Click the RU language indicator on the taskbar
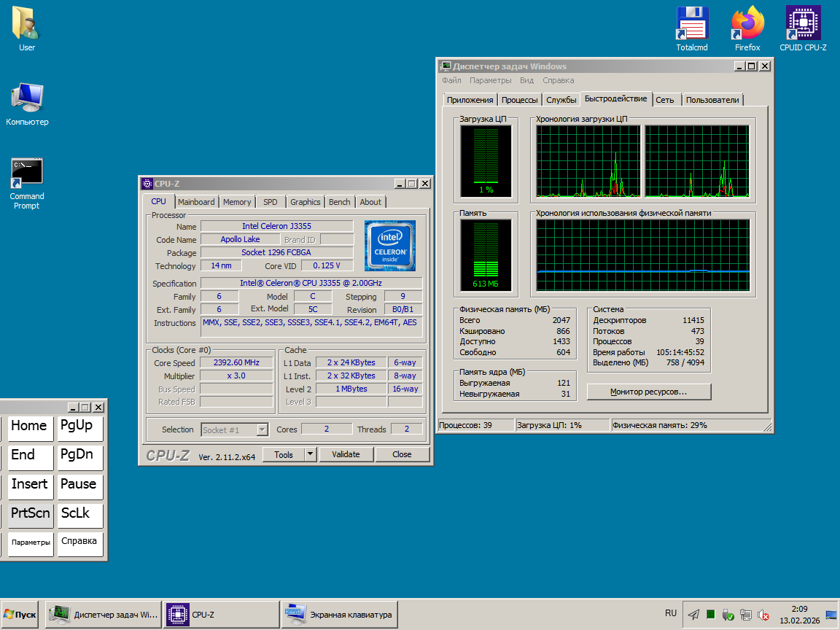The height and width of the screenshot is (630, 840). [x=671, y=613]
